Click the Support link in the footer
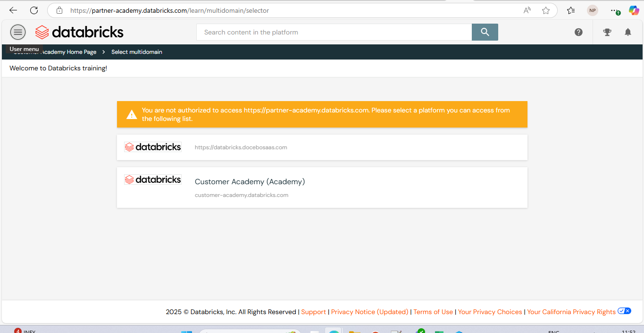 click(x=313, y=312)
